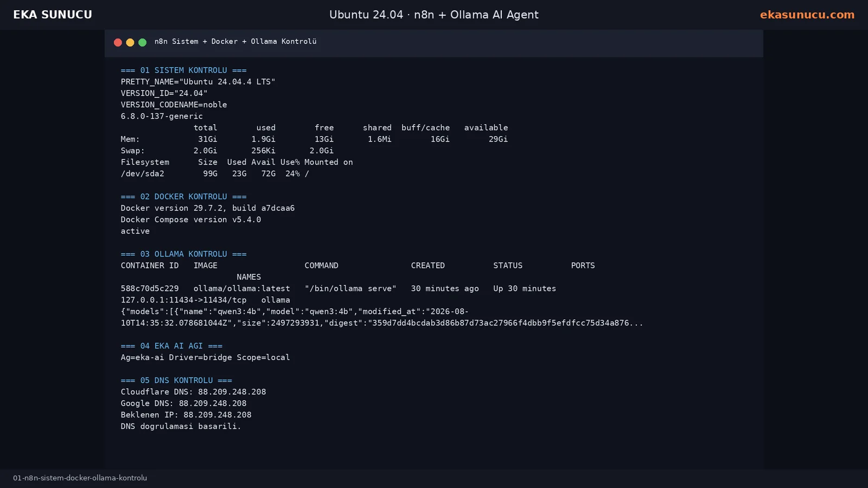The image size is (868, 488).
Task: Click the 'Up 30 minutes' status value
Action: click(x=525, y=288)
